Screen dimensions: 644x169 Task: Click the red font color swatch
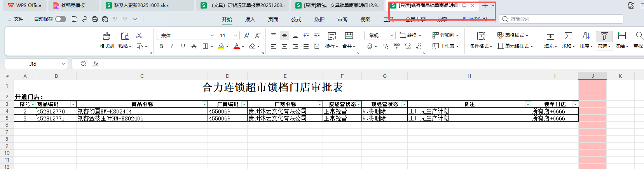pyautogui.click(x=236, y=46)
